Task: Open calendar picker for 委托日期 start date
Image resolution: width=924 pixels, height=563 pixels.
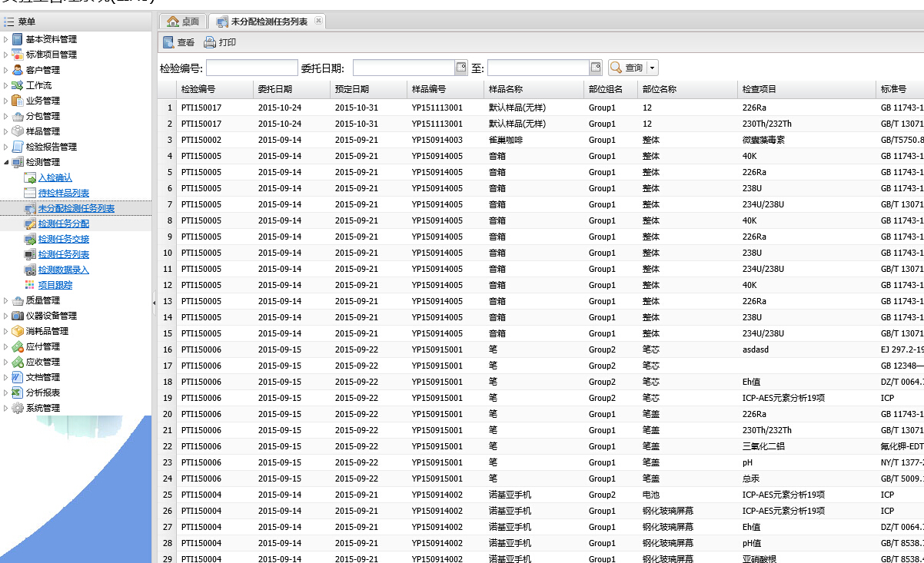Action: click(461, 68)
